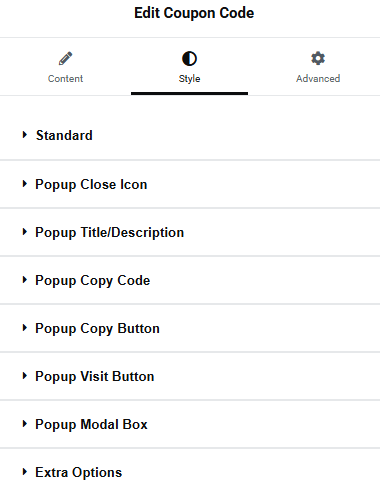
Task: Expand arrow beside Popup Close Icon
Action: (x=25, y=184)
